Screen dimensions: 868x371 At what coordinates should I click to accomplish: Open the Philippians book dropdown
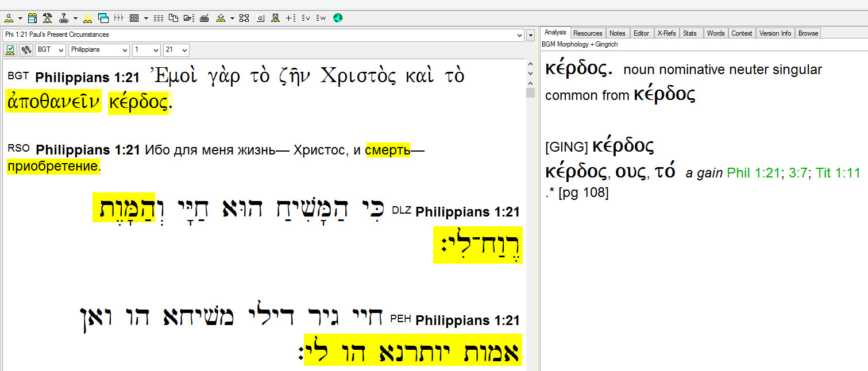[99, 50]
